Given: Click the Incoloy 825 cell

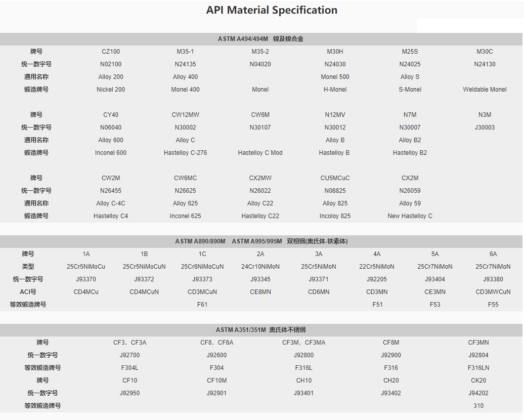Looking at the screenshot, I should 335,216.
